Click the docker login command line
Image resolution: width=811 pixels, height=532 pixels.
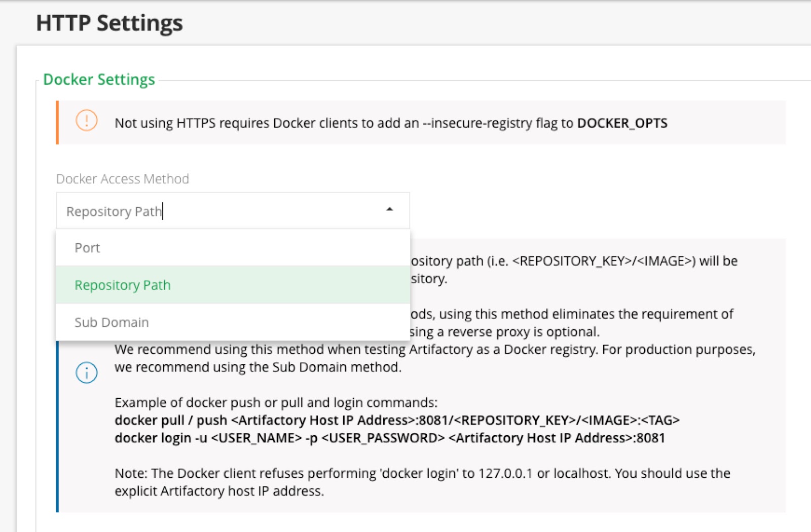(x=389, y=438)
